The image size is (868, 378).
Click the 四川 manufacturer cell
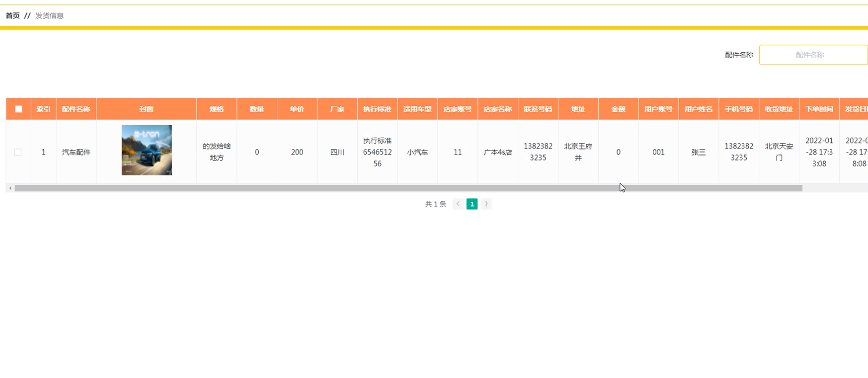pyautogui.click(x=337, y=152)
